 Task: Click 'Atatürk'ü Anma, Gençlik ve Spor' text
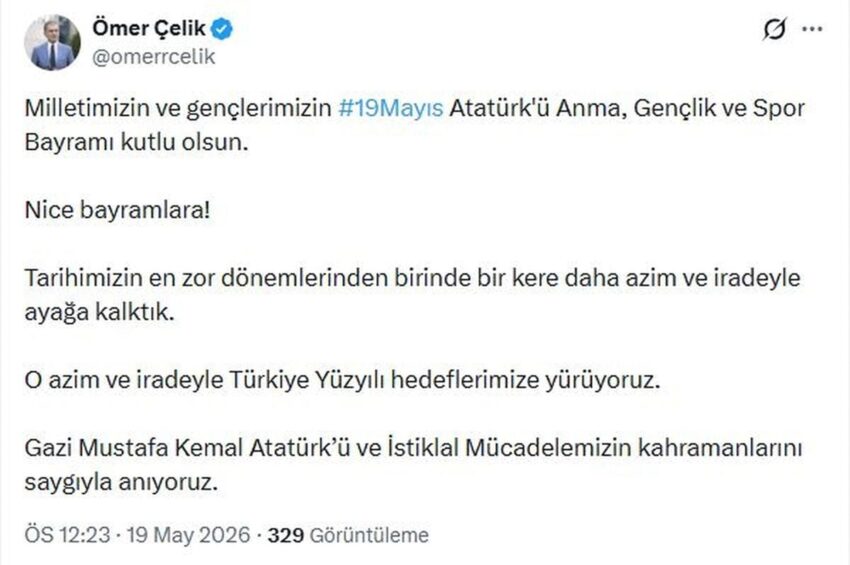click(x=627, y=108)
